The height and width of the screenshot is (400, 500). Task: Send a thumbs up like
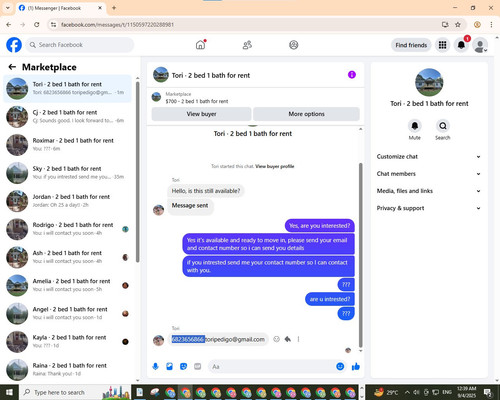coord(356,367)
